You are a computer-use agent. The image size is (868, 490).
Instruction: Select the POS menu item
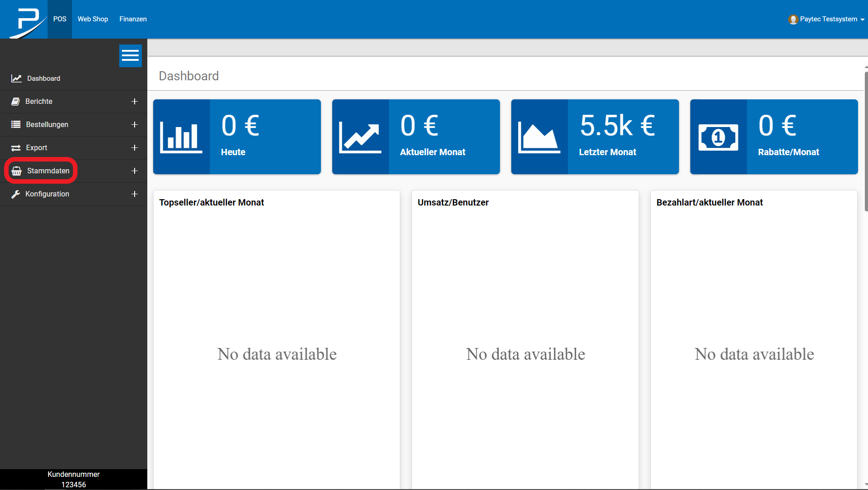[59, 19]
